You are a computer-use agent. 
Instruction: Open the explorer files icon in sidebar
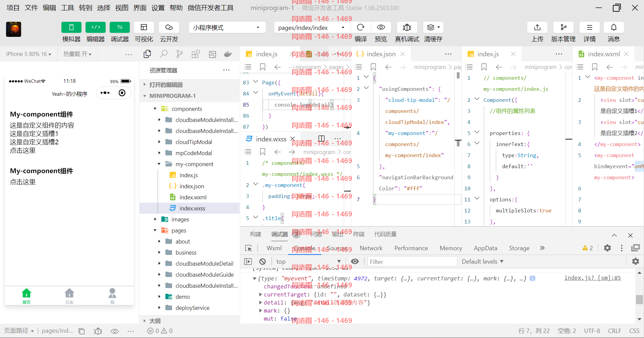[147, 54]
